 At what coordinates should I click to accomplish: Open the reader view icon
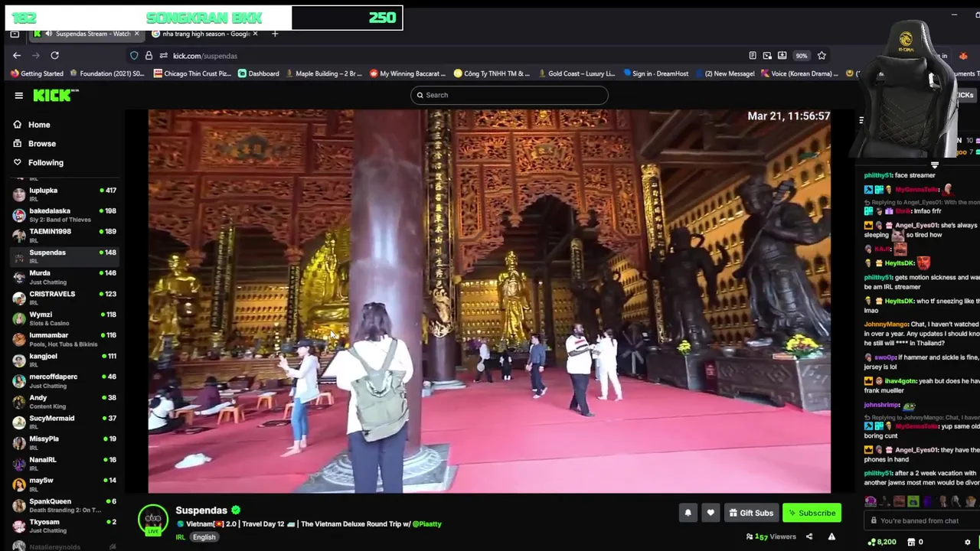point(753,56)
